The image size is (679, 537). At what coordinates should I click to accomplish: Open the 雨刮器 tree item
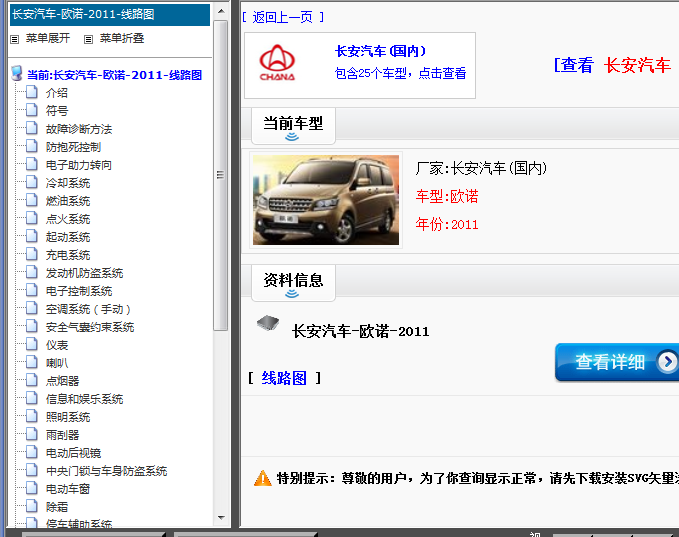(x=62, y=435)
